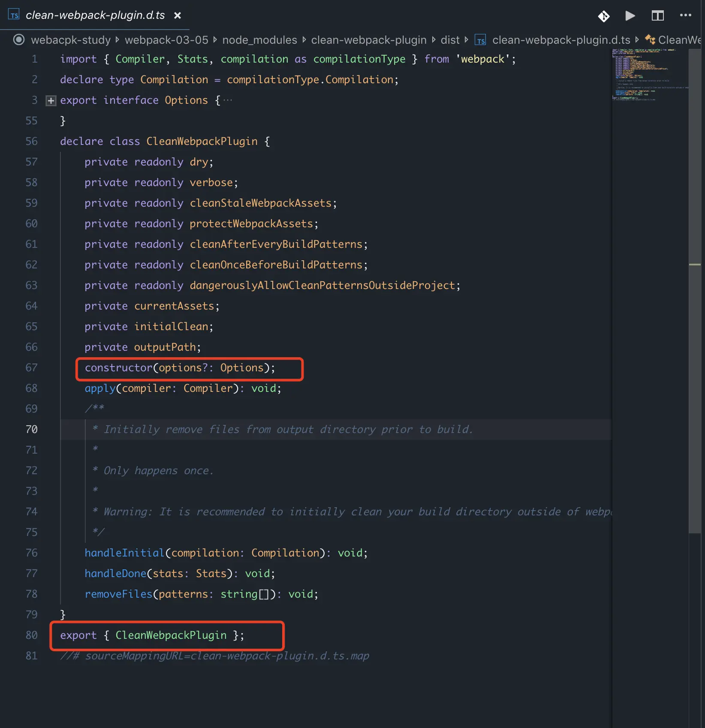Click the sourceMappingURL comment on line 81
This screenshot has width=705, height=728.
click(214, 656)
